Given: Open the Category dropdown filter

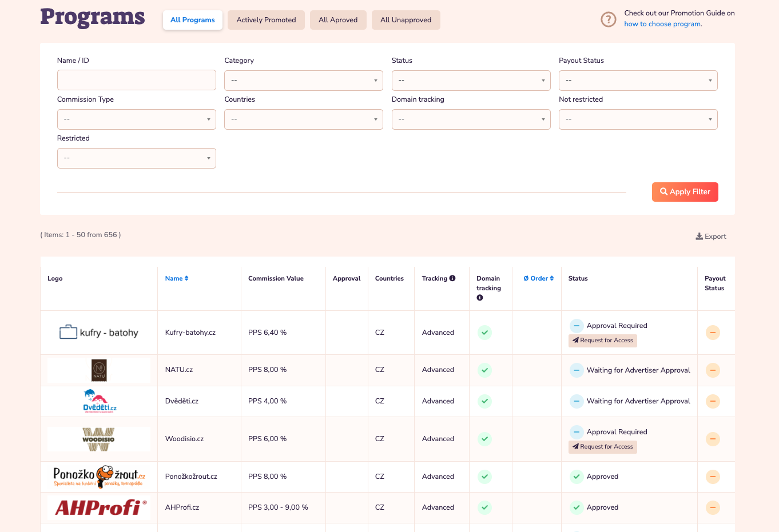Looking at the screenshot, I should tap(303, 81).
